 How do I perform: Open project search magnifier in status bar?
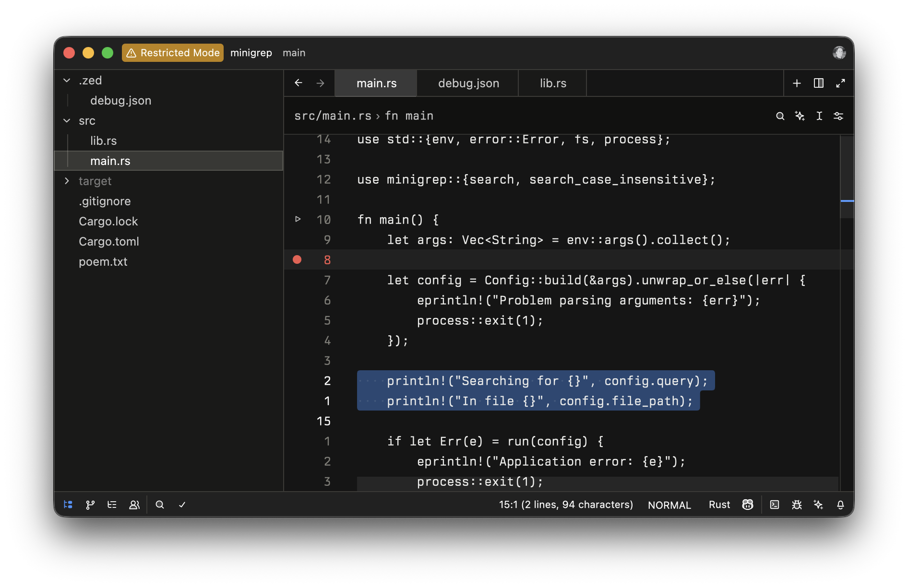click(160, 505)
